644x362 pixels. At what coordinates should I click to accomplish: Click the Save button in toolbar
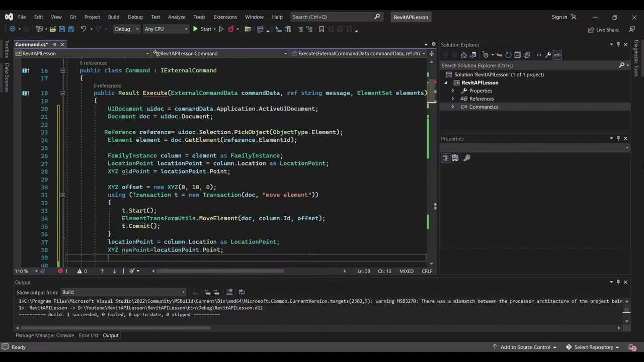click(62, 29)
